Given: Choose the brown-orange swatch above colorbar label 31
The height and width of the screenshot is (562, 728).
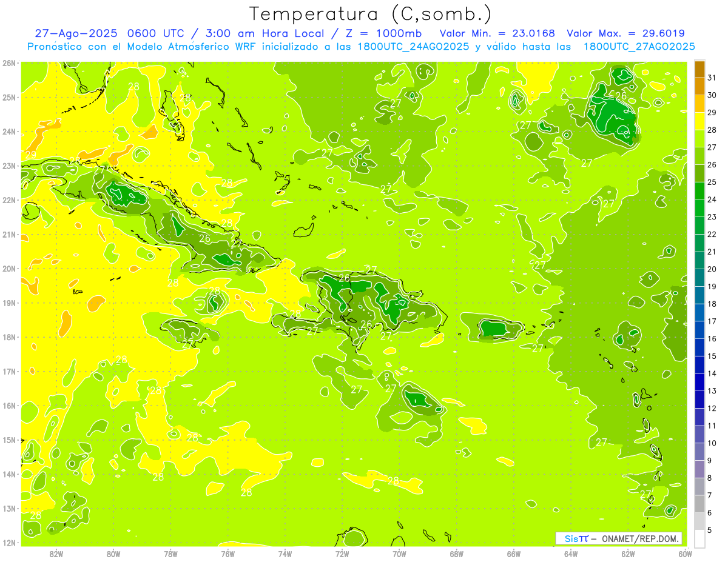Looking at the screenshot, I should pos(699,69).
